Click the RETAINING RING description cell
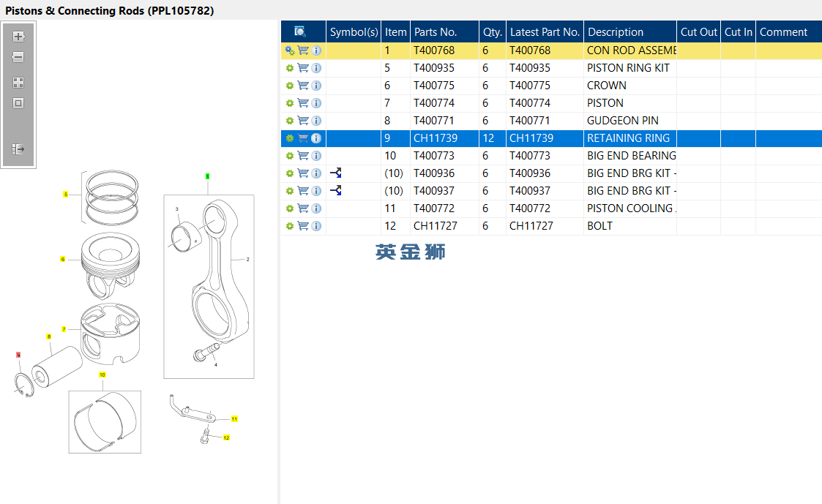This screenshot has height=504, width=822. (630, 138)
